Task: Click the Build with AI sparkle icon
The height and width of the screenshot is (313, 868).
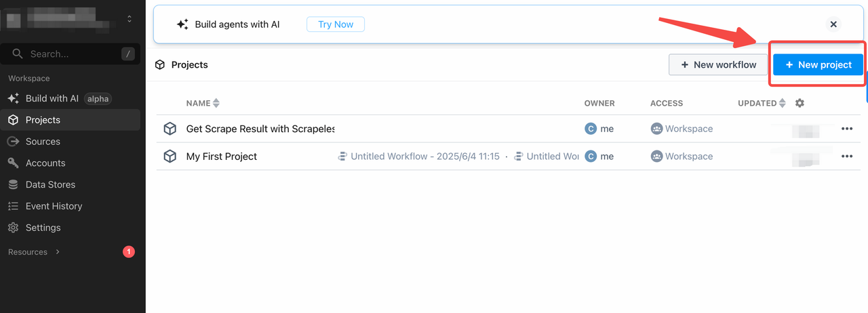Action: point(13,98)
